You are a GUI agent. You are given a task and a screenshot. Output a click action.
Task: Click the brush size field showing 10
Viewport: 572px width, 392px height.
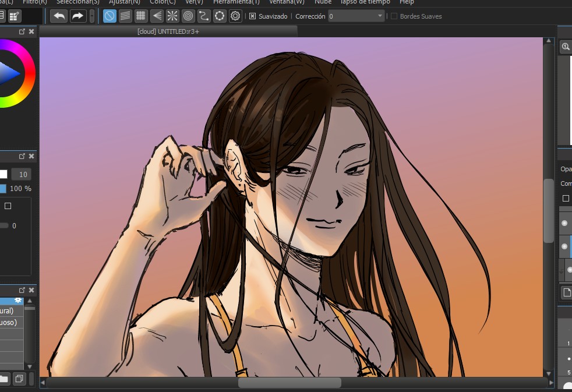[x=21, y=174]
